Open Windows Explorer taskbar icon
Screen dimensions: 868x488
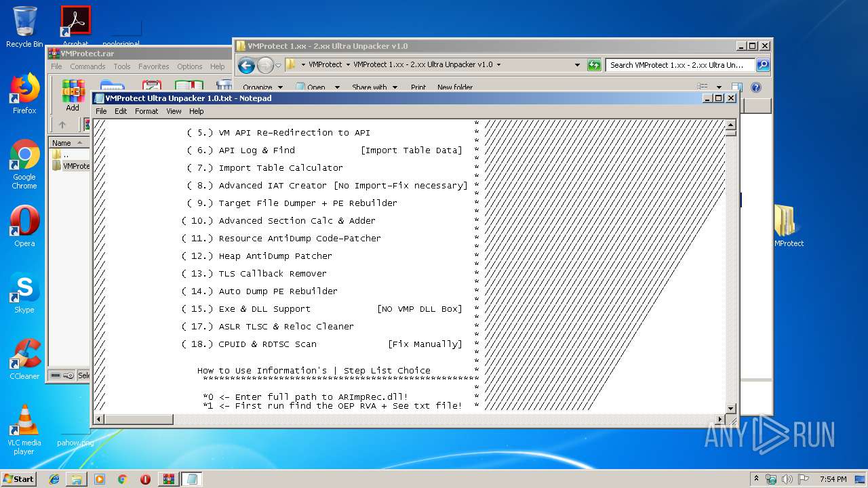77,479
